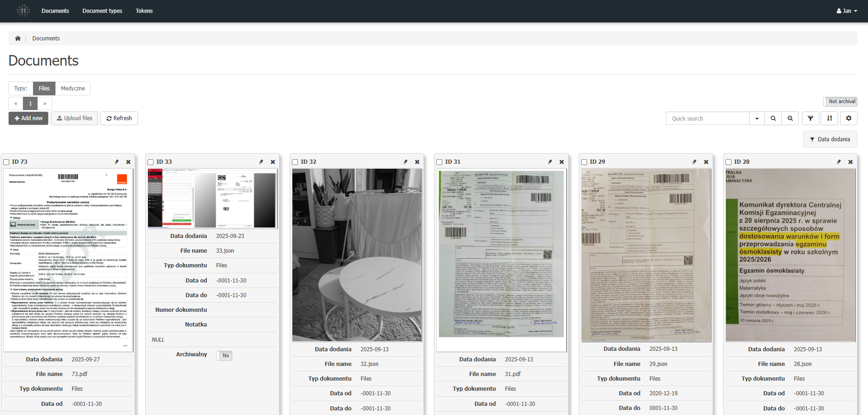The height and width of the screenshot is (415, 868).
Task: Tick the checkbox for document ID 31
Action: (439, 162)
